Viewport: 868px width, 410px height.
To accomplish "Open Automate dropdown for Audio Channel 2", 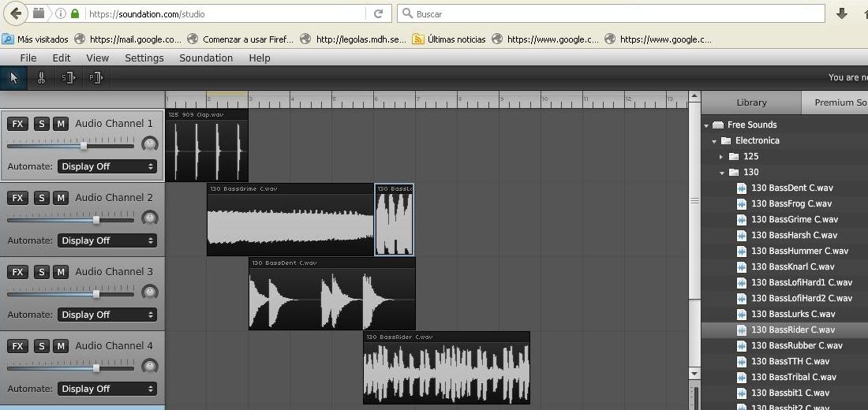I will 107,240.
